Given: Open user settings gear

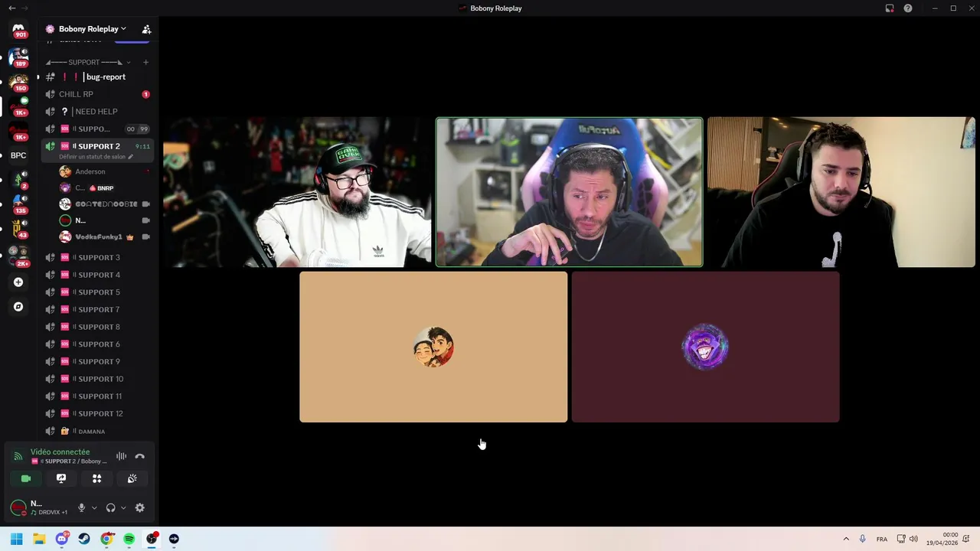Looking at the screenshot, I should coord(139,507).
